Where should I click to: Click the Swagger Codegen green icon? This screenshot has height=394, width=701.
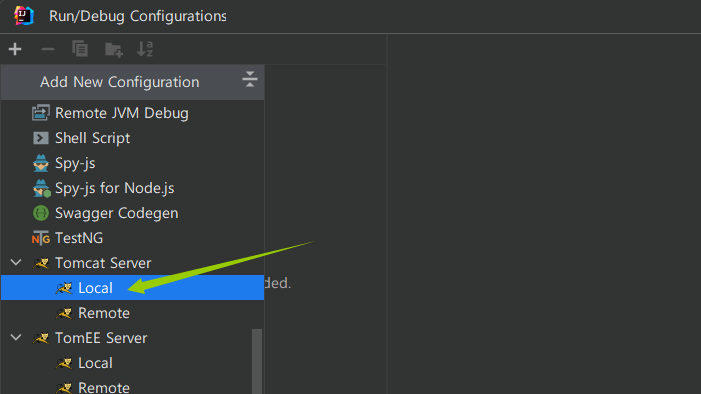tap(41, 213)
